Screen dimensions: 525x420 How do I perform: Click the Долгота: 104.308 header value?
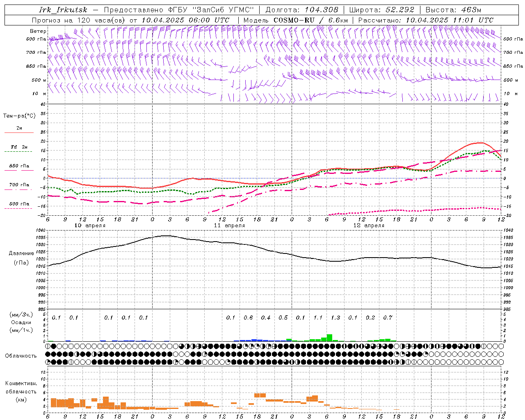(302, 10)
